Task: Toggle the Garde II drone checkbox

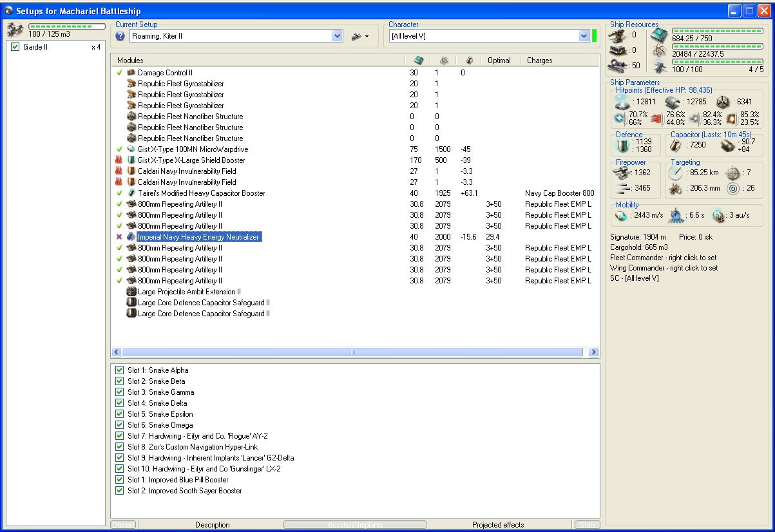Action: (x=15, y=48)
